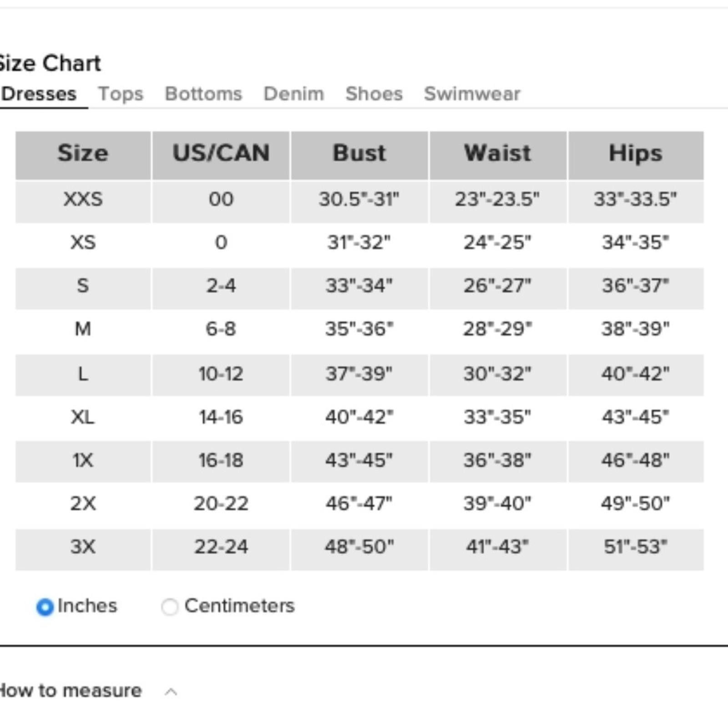Switch to the Tops tab

[x=121, y=94]
